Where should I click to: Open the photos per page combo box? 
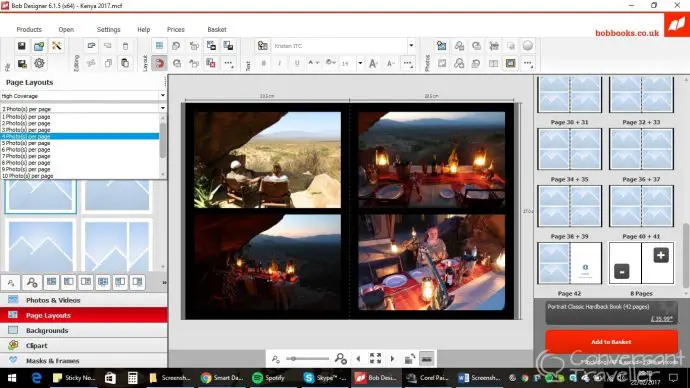click(83, 108)
